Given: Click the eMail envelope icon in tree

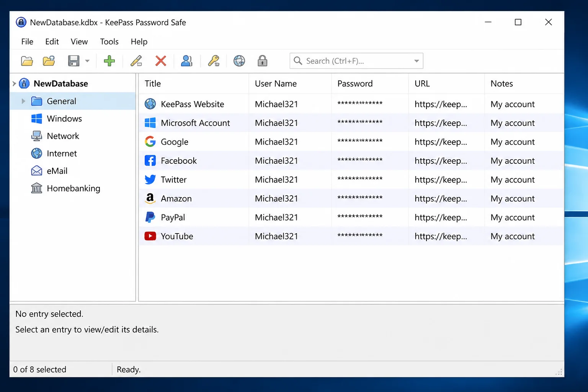Looking at the screenshot, I should [x=37, y=171].
